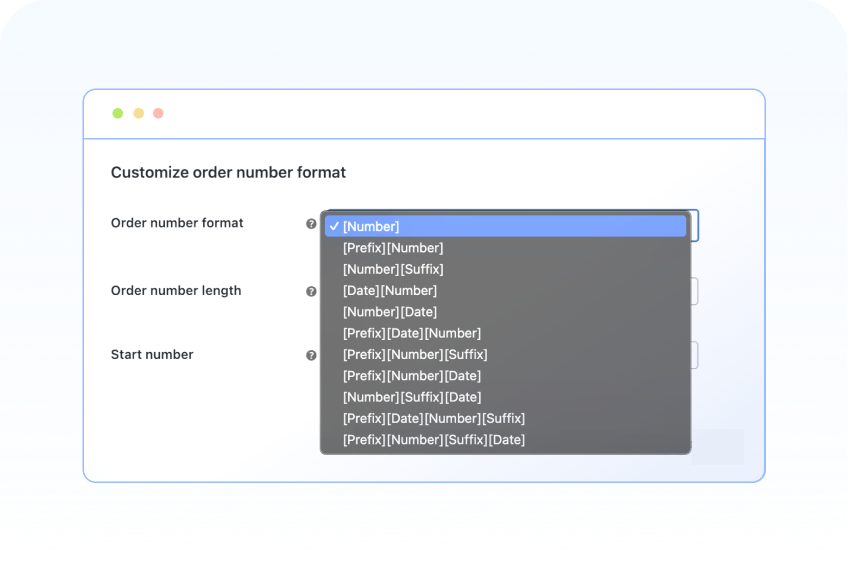
Task: Choose the [Prefix][Number][Date] format
Action: coord(505,375)
